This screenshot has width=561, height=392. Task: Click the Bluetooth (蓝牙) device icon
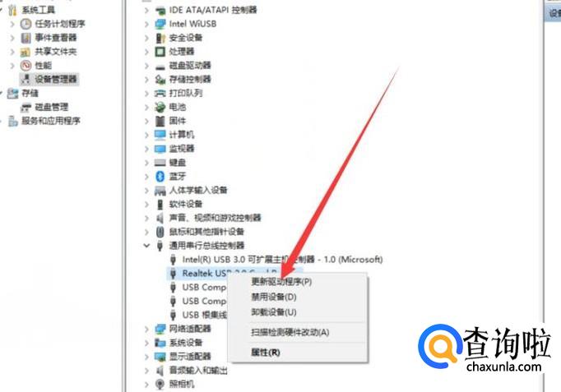(x=160, y=176)
